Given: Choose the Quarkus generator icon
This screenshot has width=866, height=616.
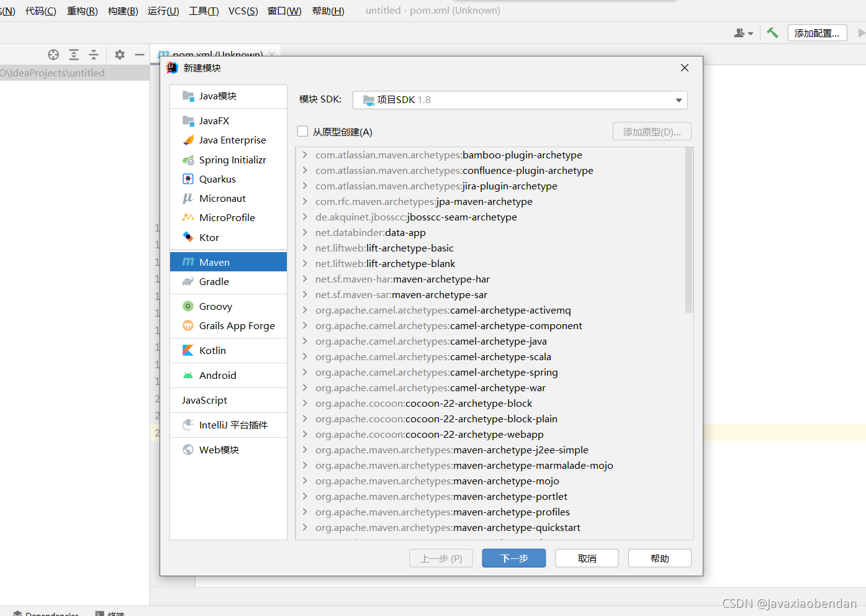Looking at the screenshot, I should pyautogui.click(x=188, y=179).
